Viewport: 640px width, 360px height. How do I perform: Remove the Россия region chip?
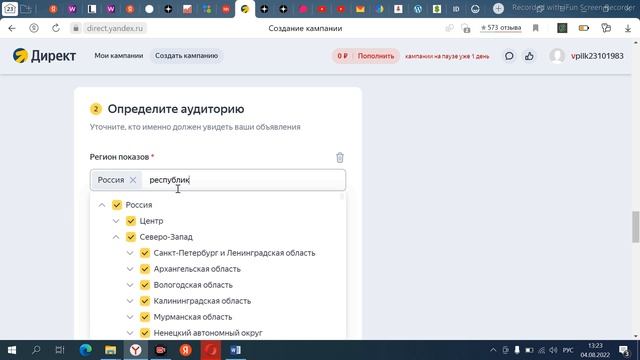click(133, 180)
